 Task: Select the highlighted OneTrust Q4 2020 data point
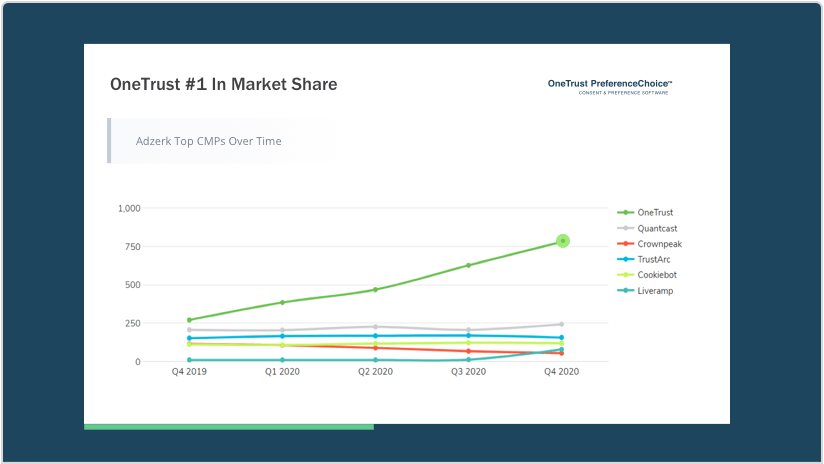coord(563,241)
